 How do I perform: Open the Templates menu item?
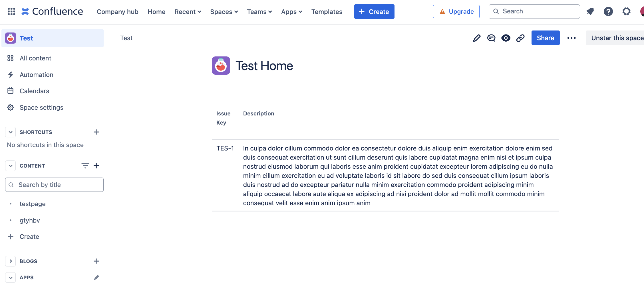tap(327, 12)
